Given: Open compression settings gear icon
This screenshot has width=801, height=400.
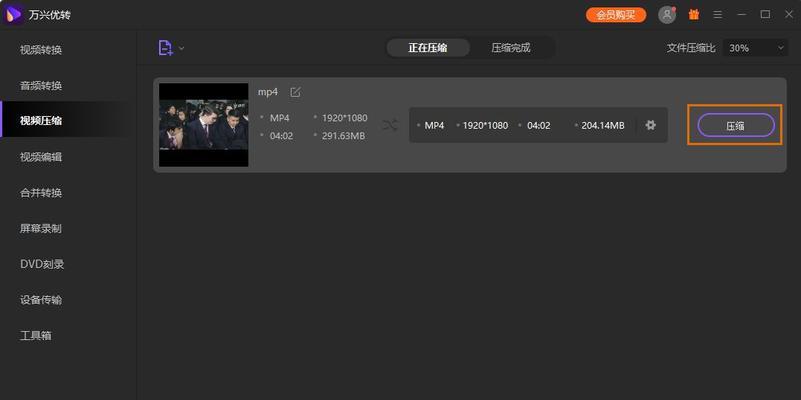Looking at the screenshot, I should [650, 125].
